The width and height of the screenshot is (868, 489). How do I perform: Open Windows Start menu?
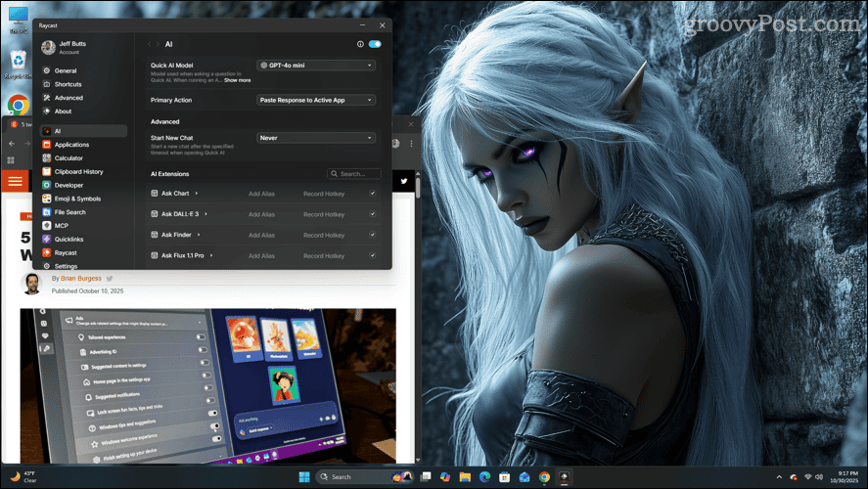[304, 477]
